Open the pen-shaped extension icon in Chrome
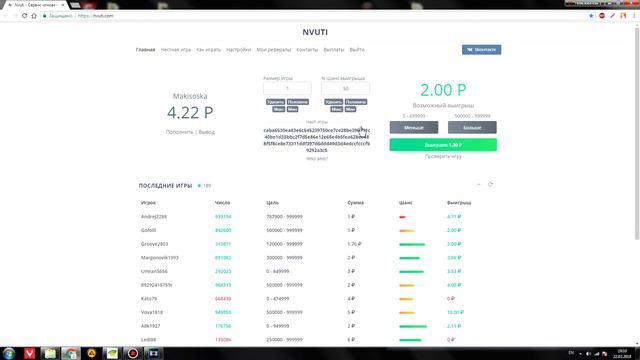The width and height of the screenshot is (640, 360). click(x=612, y=16)
